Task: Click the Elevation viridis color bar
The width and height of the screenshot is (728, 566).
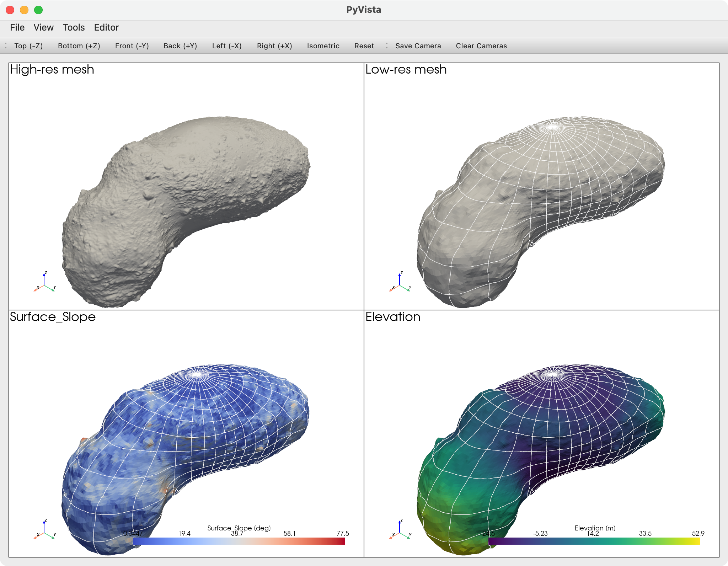Action: [x=594, y=541]
